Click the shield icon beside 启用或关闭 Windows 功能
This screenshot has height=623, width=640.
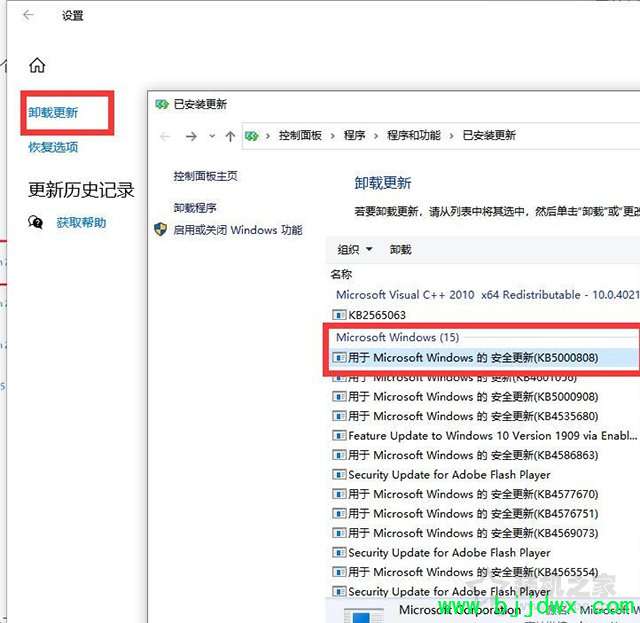(160, 229)
